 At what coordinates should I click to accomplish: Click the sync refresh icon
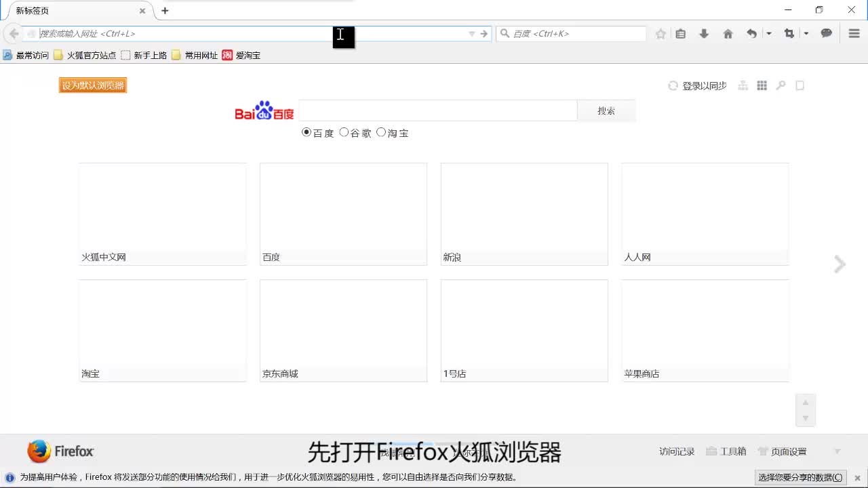673,86
